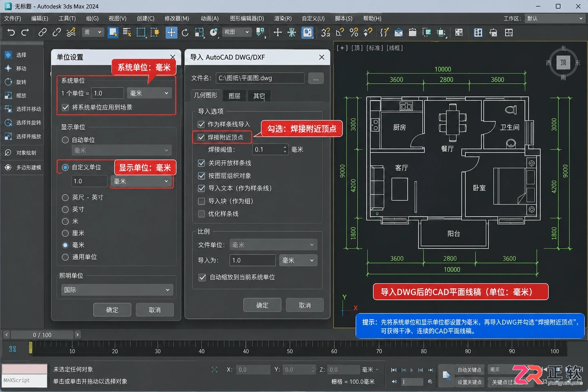This screenshot has width=588, height=392.
Task: Open the system unit 毫米 dropdown
Action: (149, 93)
